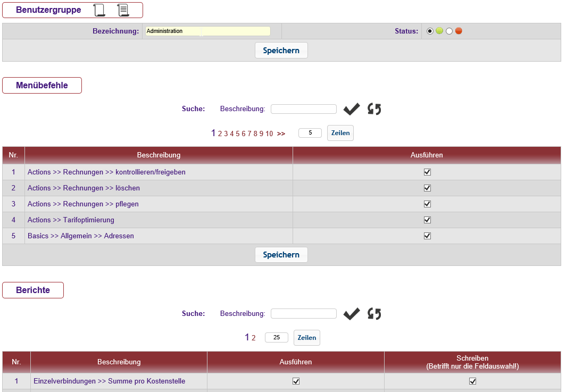Toggle Ausführen for Rechnungen >> löschen
Viewport: 566px width, 392px height.
(427, 188)
